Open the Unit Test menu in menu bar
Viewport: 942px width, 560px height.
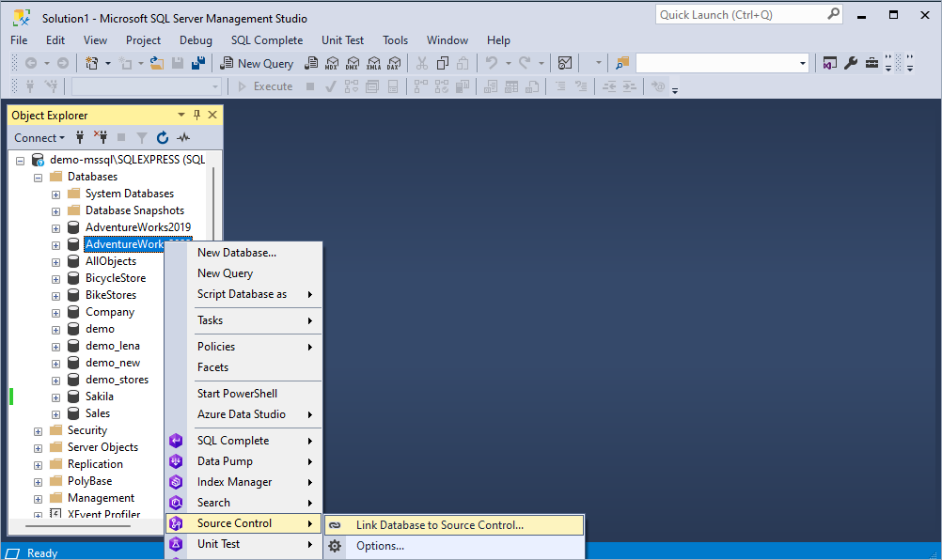click(342, 40)
